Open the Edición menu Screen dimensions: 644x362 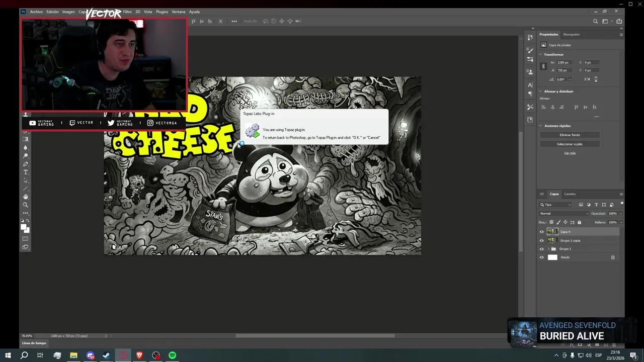click(53, 12)
